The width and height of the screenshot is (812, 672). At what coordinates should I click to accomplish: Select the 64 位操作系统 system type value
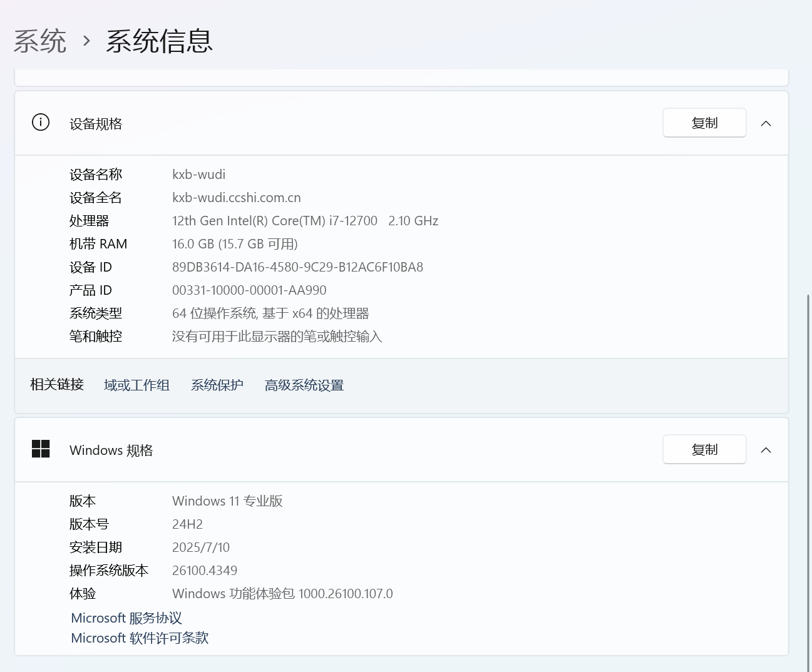click(x=270, y=313)
